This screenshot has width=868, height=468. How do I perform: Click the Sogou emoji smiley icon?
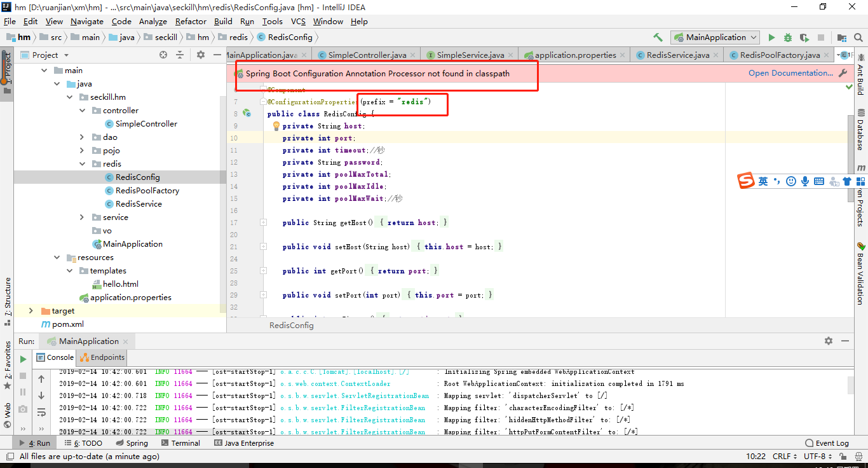tap(791, 181)
